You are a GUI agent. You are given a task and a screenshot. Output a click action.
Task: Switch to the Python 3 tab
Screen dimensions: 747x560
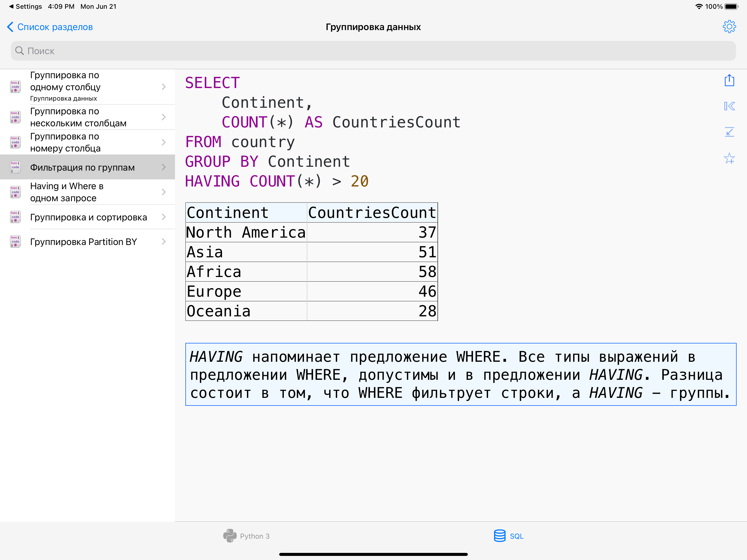tap(247, 536)
